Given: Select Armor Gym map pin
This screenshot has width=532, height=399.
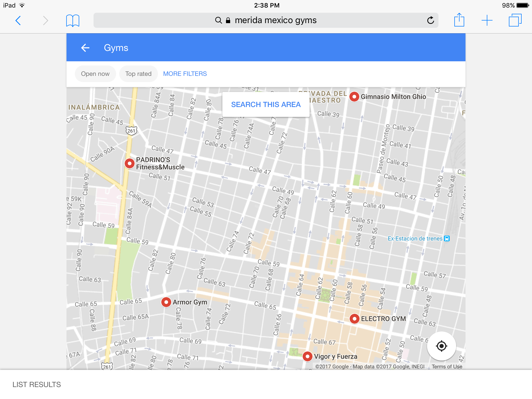Looking at the screenshot, I should click(x=166, y=302).
